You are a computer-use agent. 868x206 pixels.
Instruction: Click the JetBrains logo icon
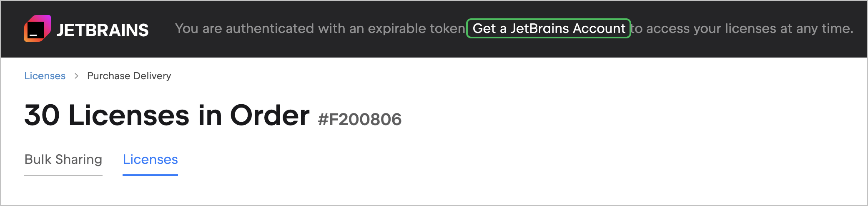(x=38, y=28)
